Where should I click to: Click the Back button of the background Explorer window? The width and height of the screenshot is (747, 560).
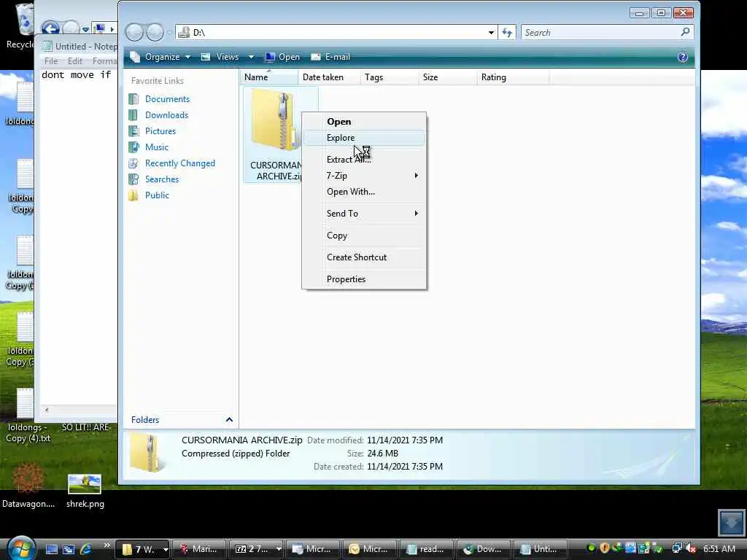pos(50,28)
